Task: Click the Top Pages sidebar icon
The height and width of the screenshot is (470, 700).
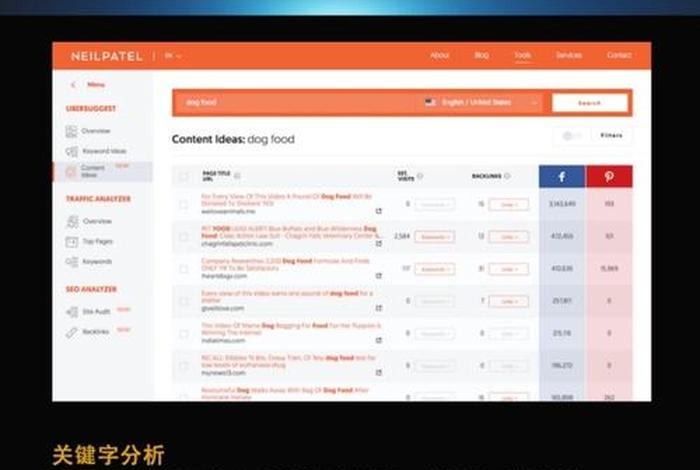Action: (71, 241)
